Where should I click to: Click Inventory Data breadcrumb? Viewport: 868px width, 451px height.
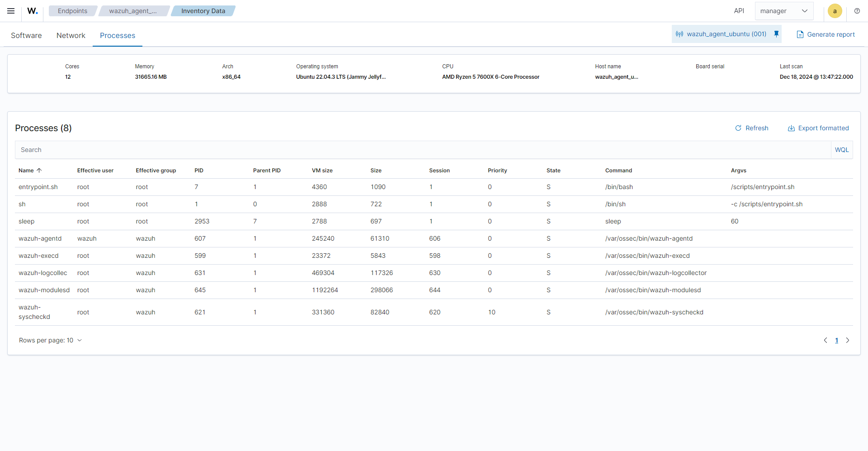(x=203, y=11)
